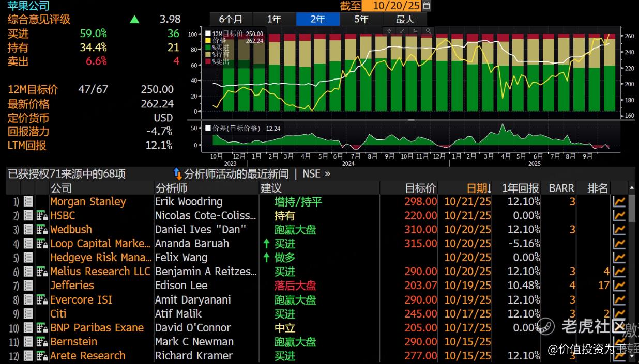This screenshot has width=639, height=364.
Task: Click the up-down arrows news activity icon
Action: 177,173
